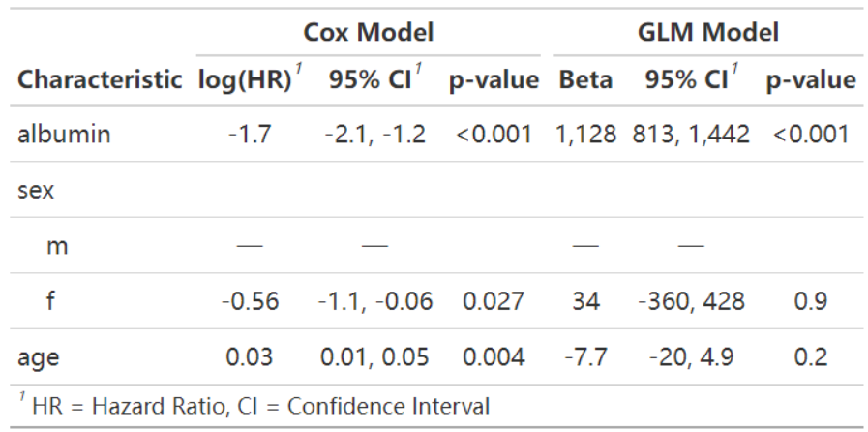Click the age p-value 0.004
Viewport: 868px width, 432px height.
(x=494, y=357)
